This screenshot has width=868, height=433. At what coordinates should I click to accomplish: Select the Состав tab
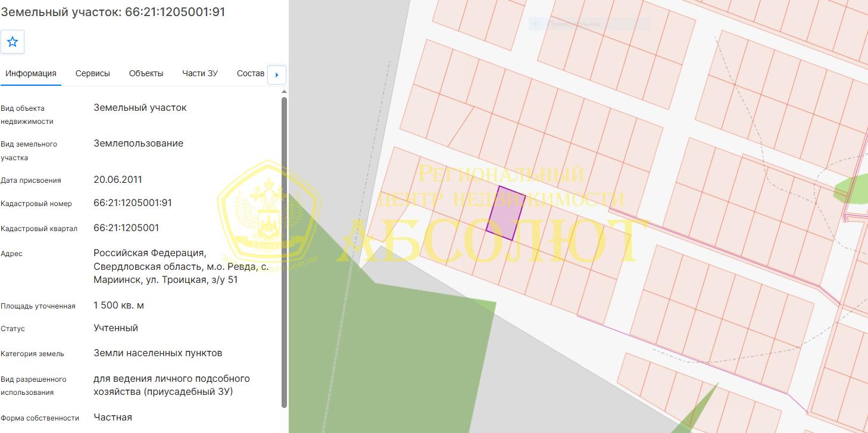pyautogui.click(x=251, y=73)
